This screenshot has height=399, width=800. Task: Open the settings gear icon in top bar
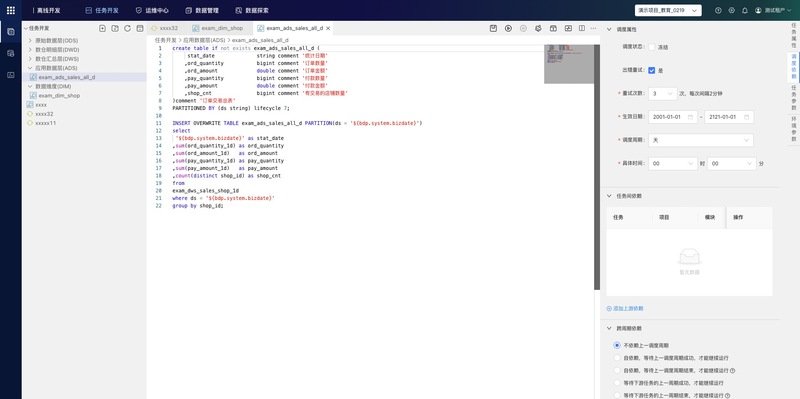[732, 10]
